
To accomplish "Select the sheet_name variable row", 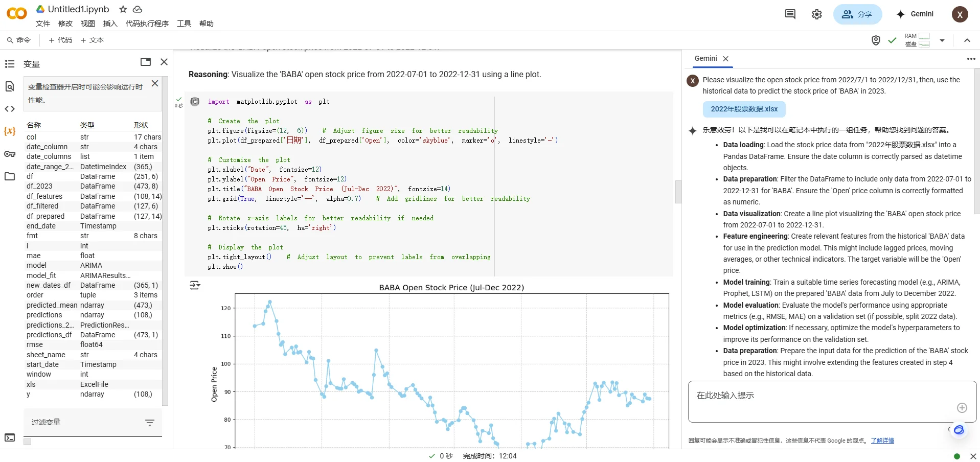I will tap(94, 355).
